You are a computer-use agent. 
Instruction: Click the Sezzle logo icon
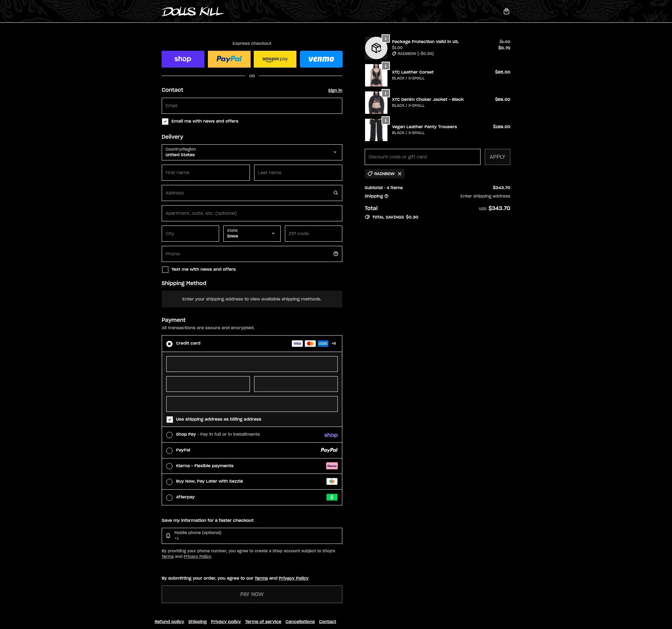(332, 482)
